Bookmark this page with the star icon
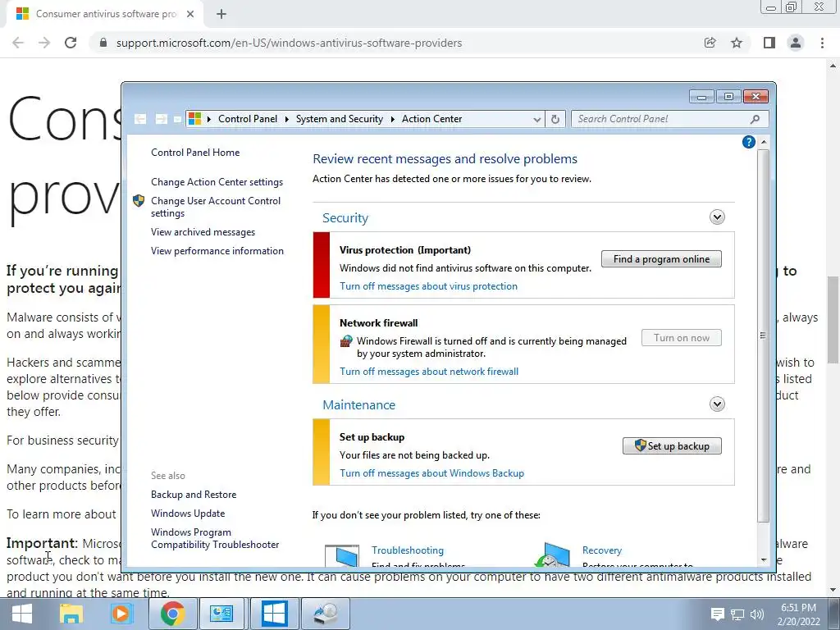 tap(737, 43)
